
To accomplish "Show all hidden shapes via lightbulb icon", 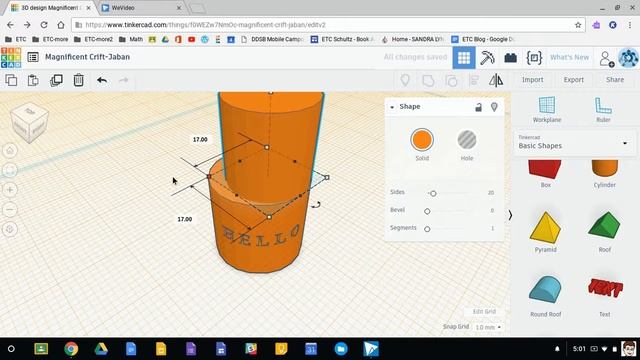I will [x=405, y=80].
